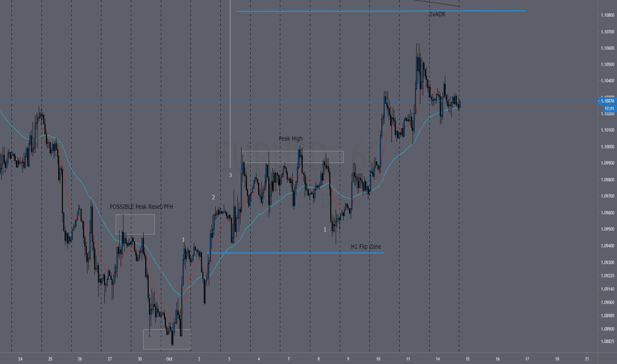Click date label 24 on time axis
Screen dimensions: 617x364
click(x=21, y=359)
